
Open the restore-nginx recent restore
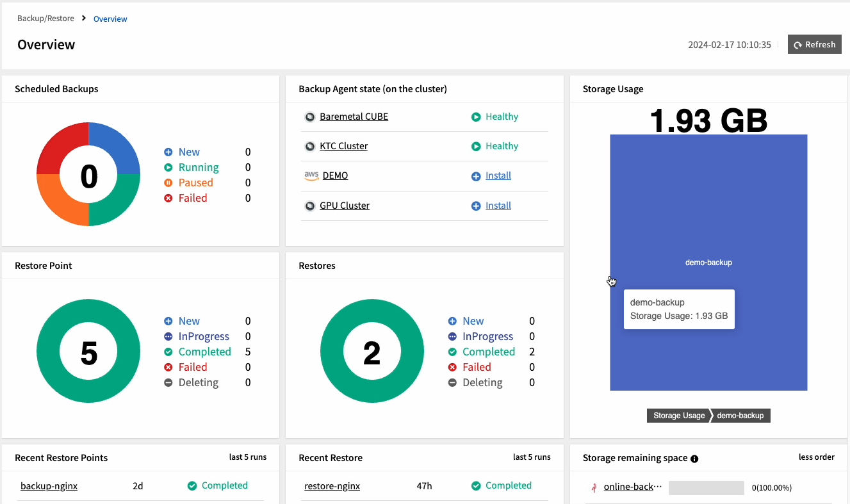point(332,486)
